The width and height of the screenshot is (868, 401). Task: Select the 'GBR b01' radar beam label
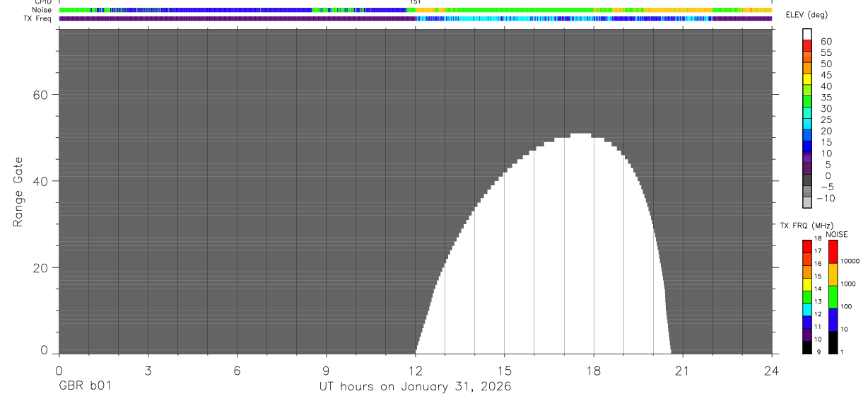coord(84,386)
